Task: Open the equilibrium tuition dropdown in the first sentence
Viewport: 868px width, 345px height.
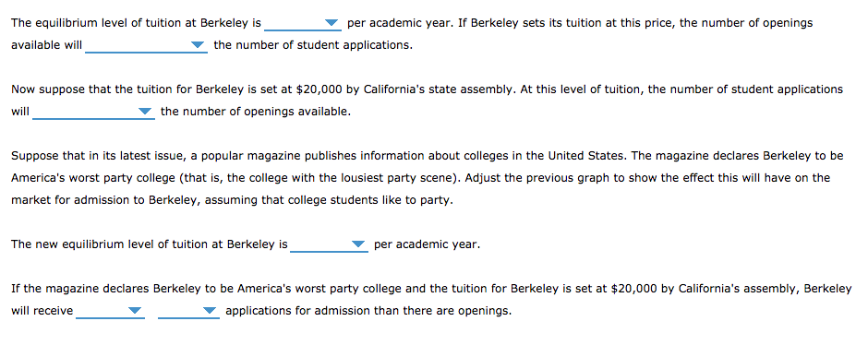Action: [x=303, y=23]
